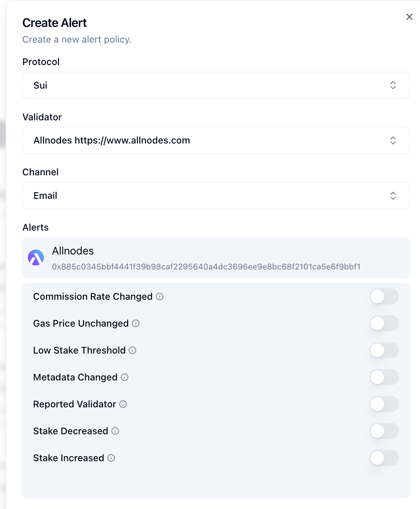The image size is (420, 509).
Task: Click info icon beside Gas Price Unchanged
Action: 136,323
